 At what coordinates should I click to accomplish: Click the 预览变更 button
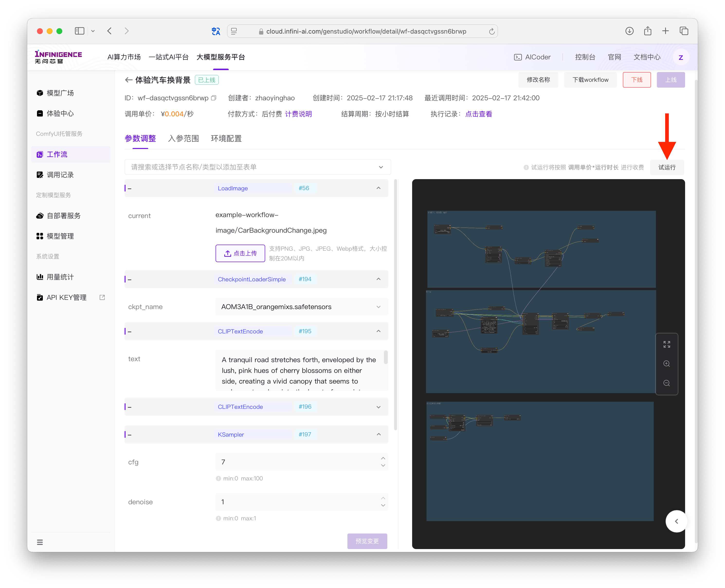(367, 541)
